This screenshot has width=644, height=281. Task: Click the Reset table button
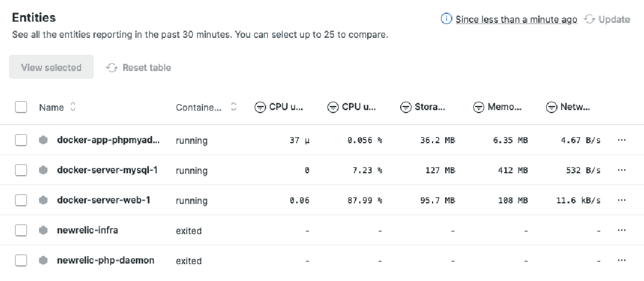coord(139,67)
